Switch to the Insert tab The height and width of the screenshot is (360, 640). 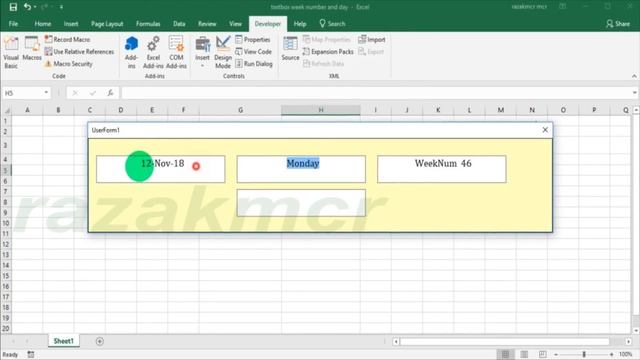pos(71,24)
